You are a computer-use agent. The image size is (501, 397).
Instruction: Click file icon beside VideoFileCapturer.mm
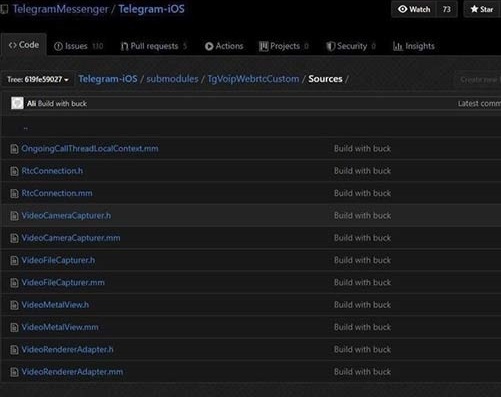coord(14,283)
